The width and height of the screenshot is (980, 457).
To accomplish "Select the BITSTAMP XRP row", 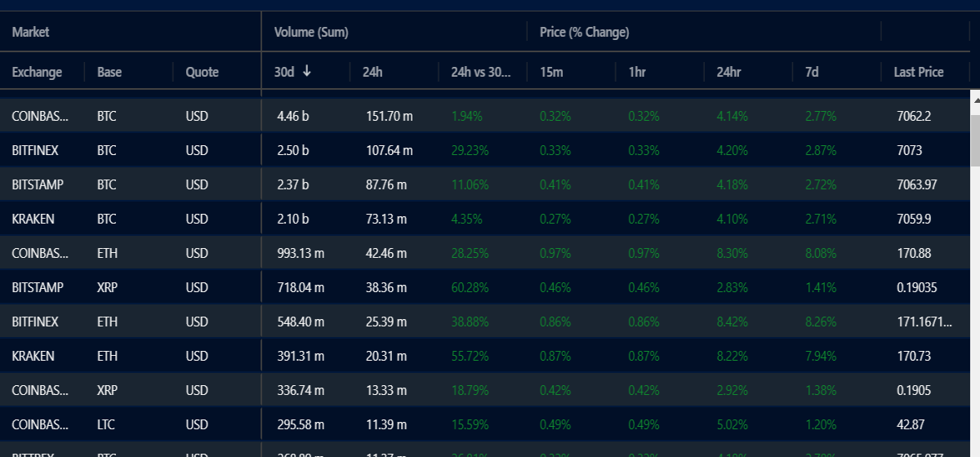I will 484,287.
